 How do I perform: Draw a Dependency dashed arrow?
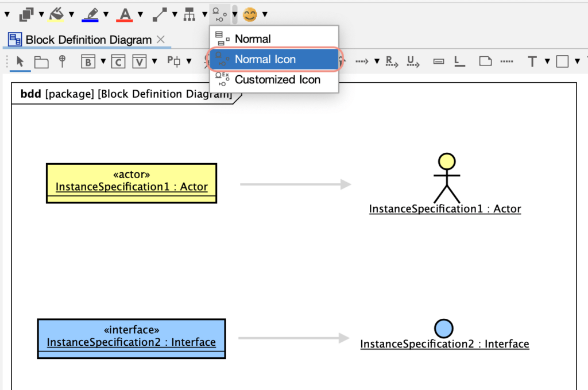(362, 61)
